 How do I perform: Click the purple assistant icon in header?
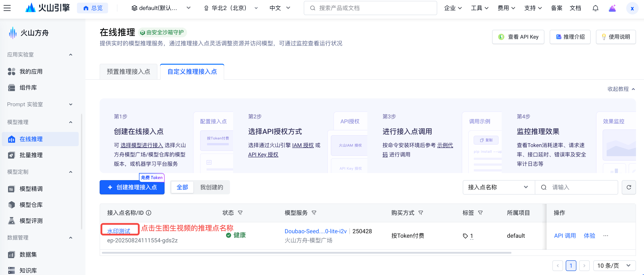612,8
